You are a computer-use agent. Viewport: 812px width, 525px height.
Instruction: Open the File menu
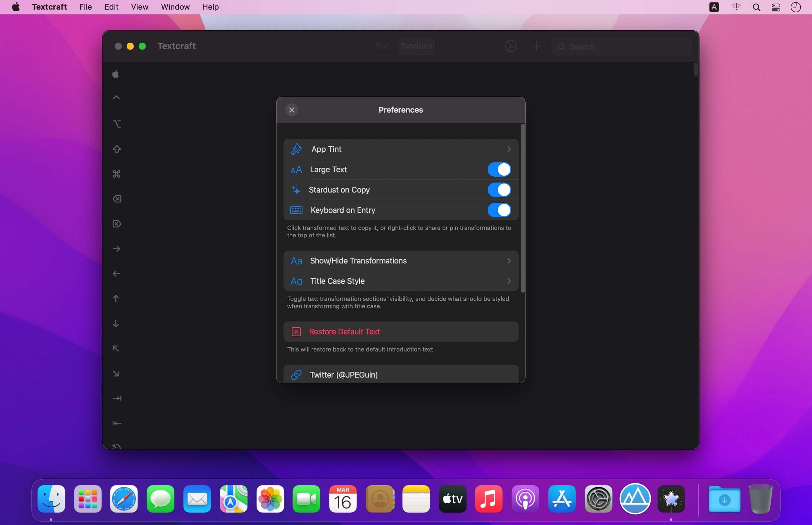point(86,7)
